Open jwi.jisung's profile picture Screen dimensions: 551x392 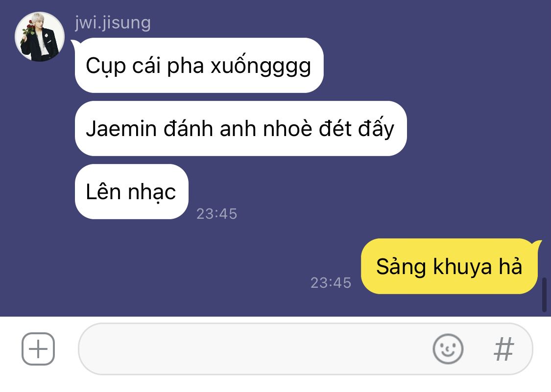coord(39,37)
